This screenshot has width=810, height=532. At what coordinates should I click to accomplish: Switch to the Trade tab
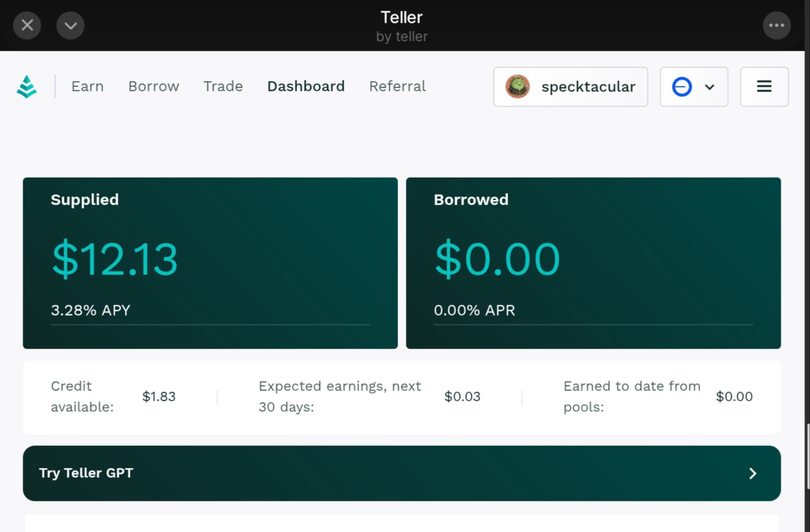(x=223, y=86)
